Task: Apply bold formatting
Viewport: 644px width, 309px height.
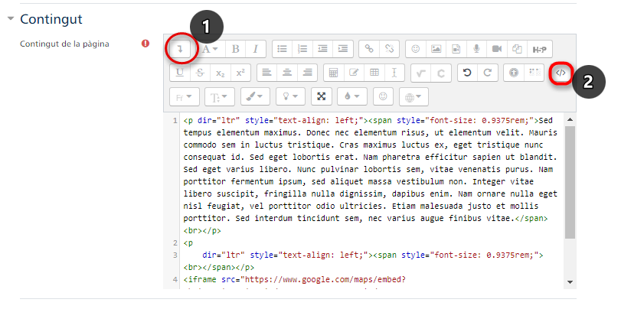Action: [x=236, y=48]
